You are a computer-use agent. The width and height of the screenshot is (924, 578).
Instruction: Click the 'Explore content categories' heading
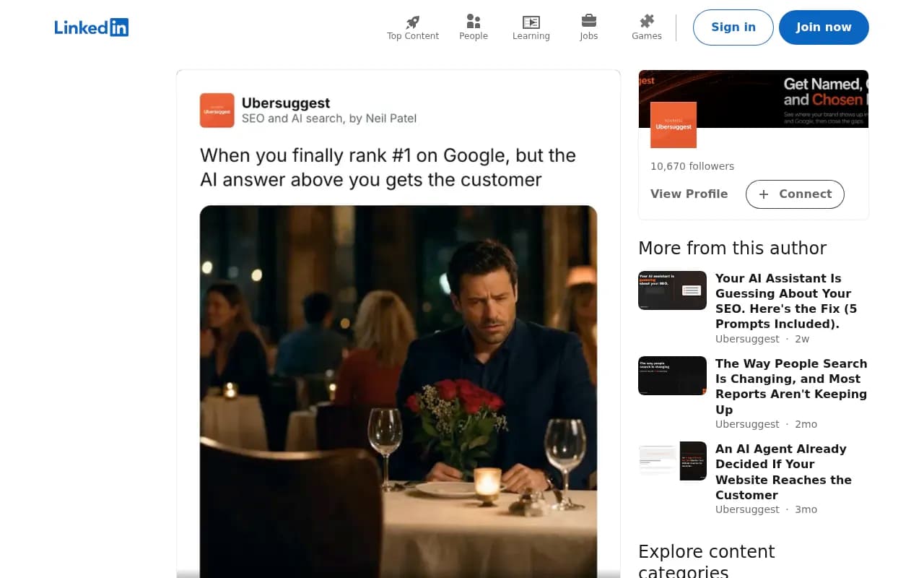(x=707, y=560)
